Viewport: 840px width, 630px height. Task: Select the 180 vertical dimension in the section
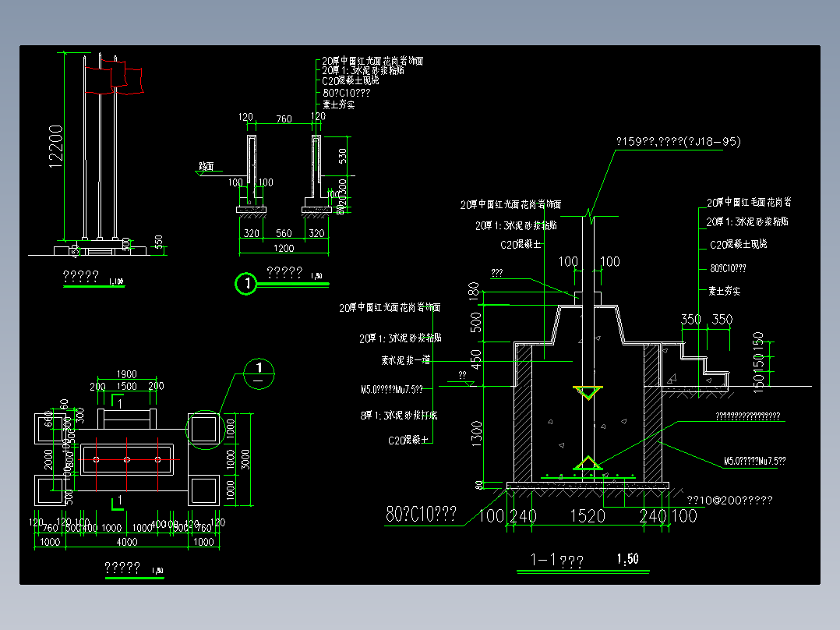474,292
